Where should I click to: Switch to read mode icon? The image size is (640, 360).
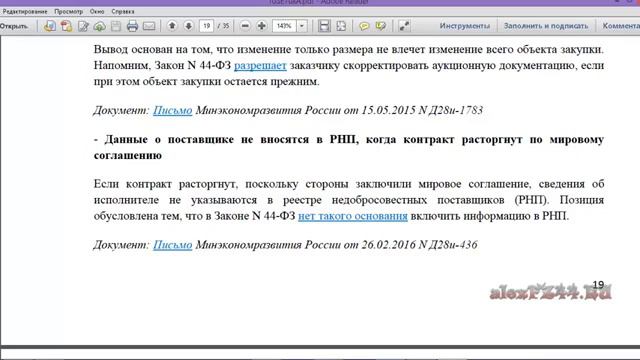404,26
